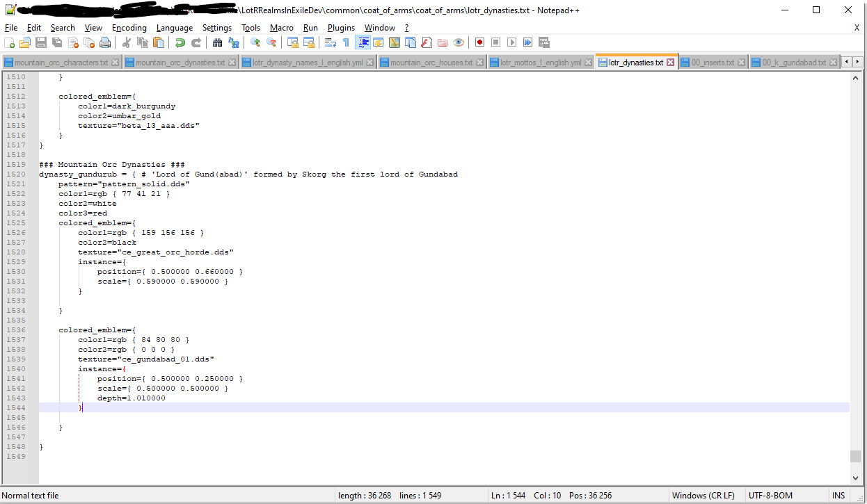This screenshot has height=504, width=867.
Task: Click Windows (CR LF) in the status bar
Action: tap(703, 496)
